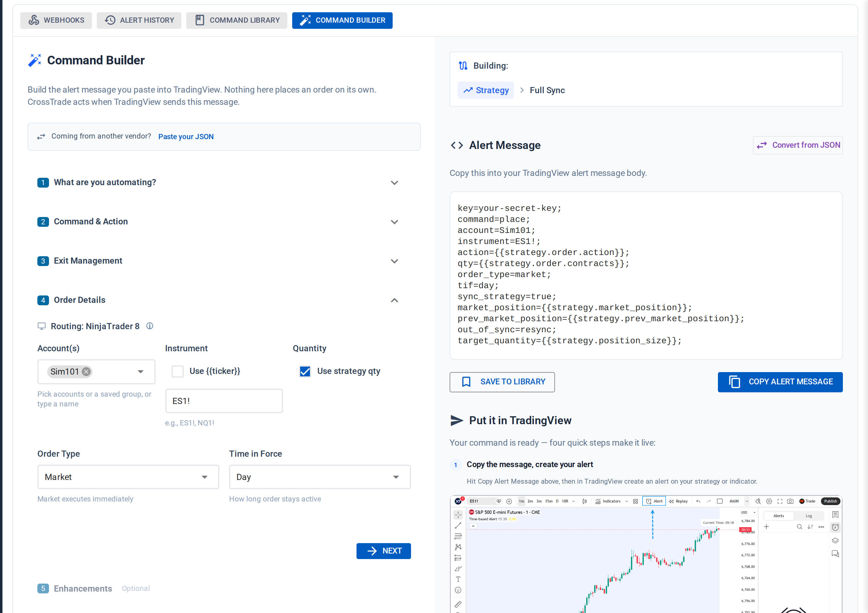Click the Building route icon
This screenshot has height=613, width=868.
pos(463,66)
